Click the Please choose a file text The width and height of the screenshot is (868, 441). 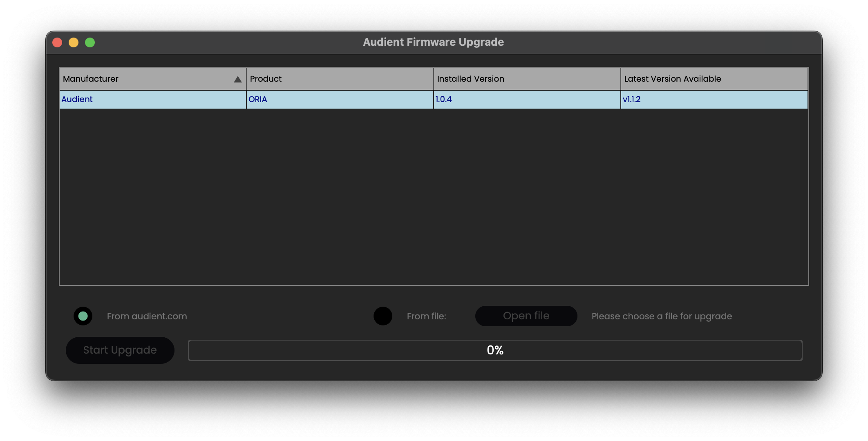[661, 316]
